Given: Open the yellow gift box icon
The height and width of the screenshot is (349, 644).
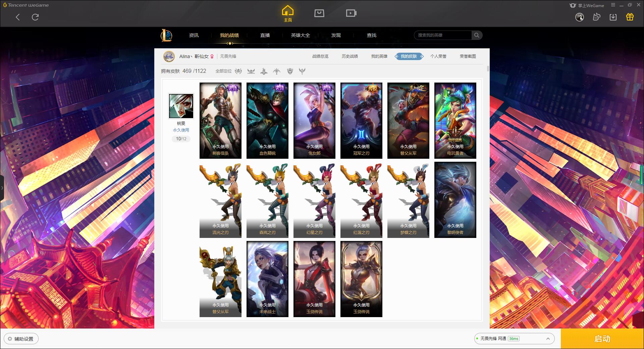Looking at the screenshot, I should [x=630, y=17].
